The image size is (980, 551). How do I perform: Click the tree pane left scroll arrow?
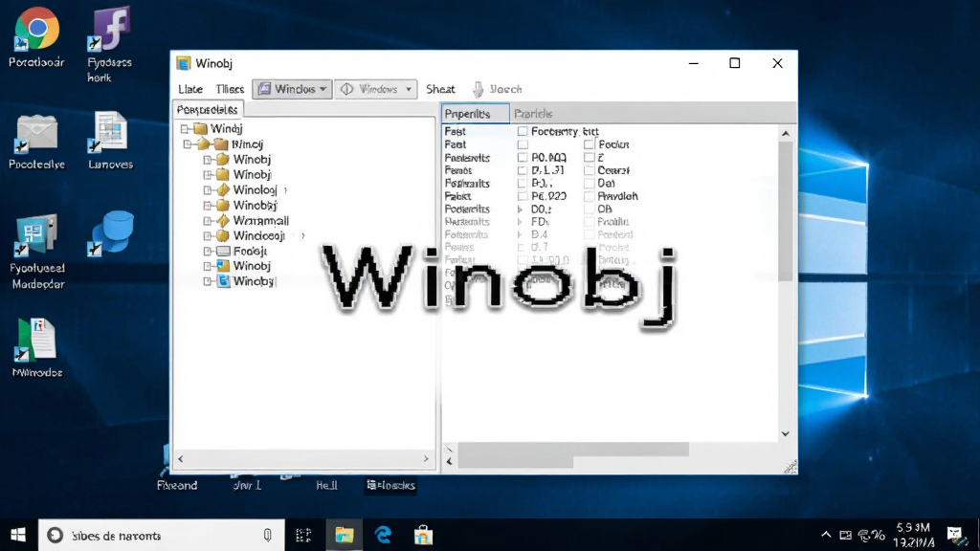(x=181, y=459)
